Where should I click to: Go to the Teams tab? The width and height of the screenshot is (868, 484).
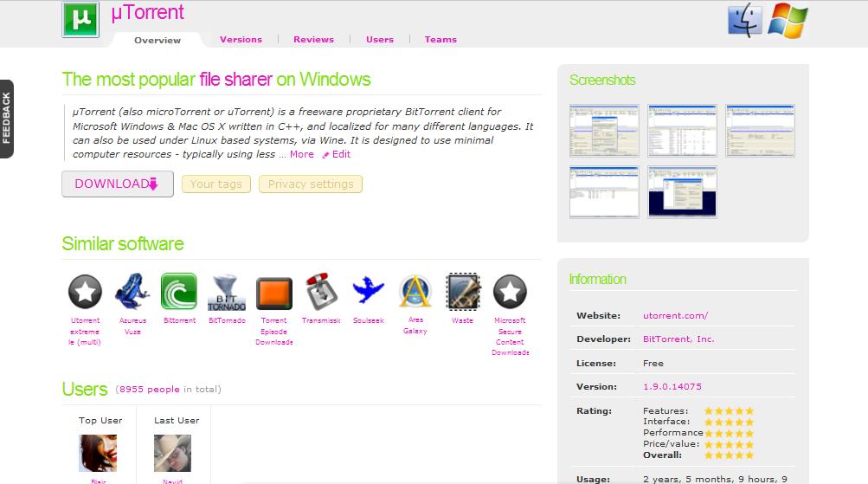pos(440,39)
